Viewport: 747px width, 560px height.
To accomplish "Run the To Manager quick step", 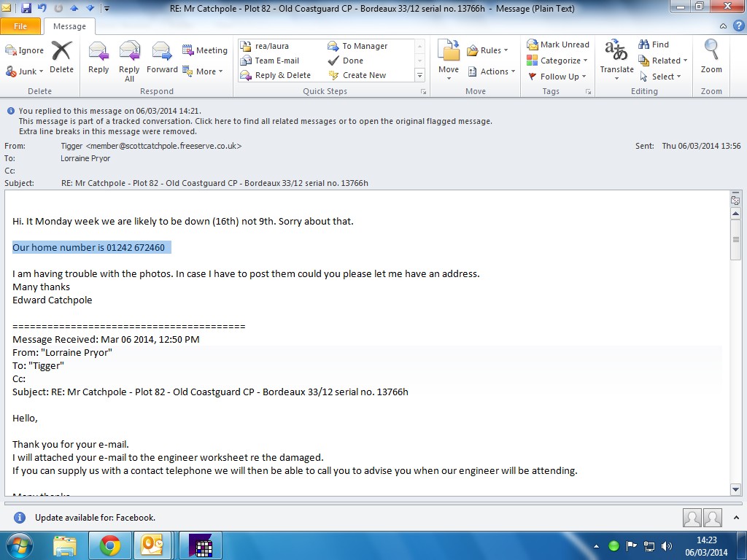I will tap(357, 46).
